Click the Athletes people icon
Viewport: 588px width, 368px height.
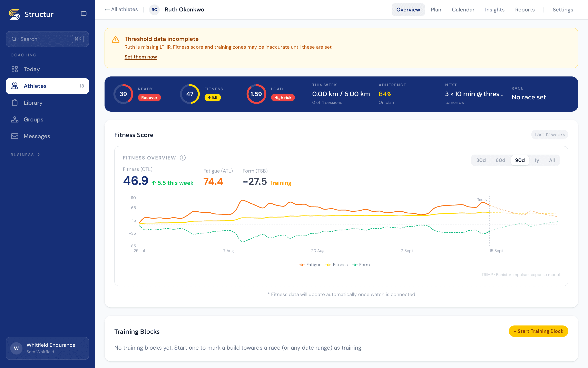[14, 86]
